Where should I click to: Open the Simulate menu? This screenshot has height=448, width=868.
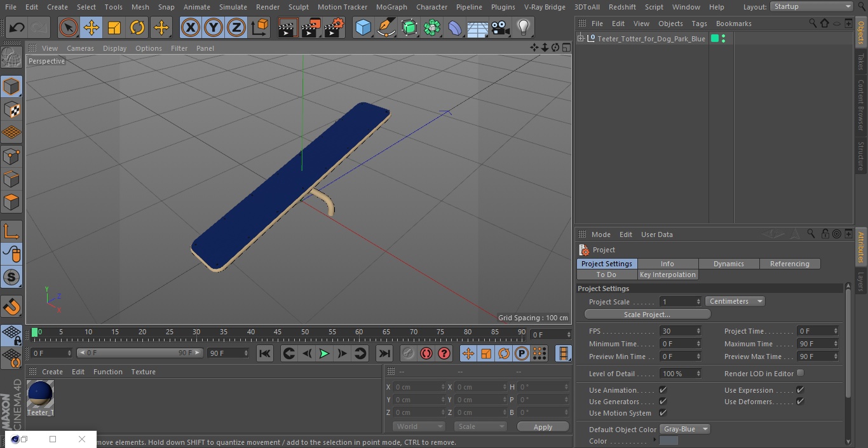233,7
